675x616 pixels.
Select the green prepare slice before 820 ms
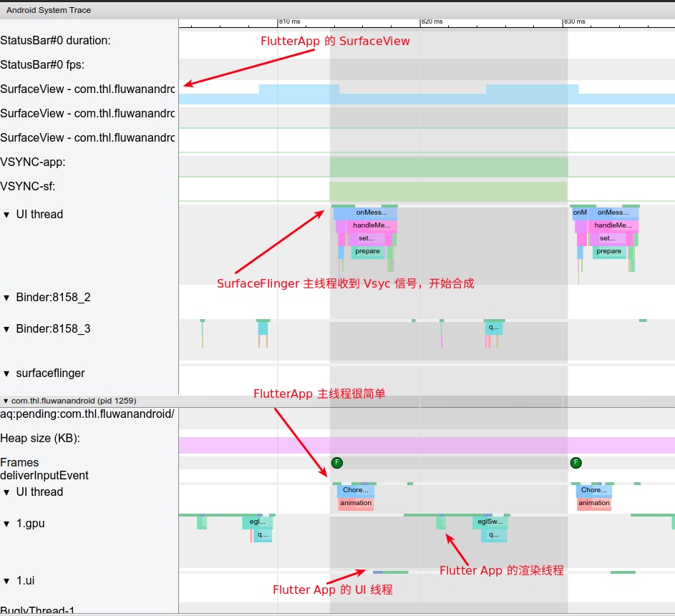[369, 252]
